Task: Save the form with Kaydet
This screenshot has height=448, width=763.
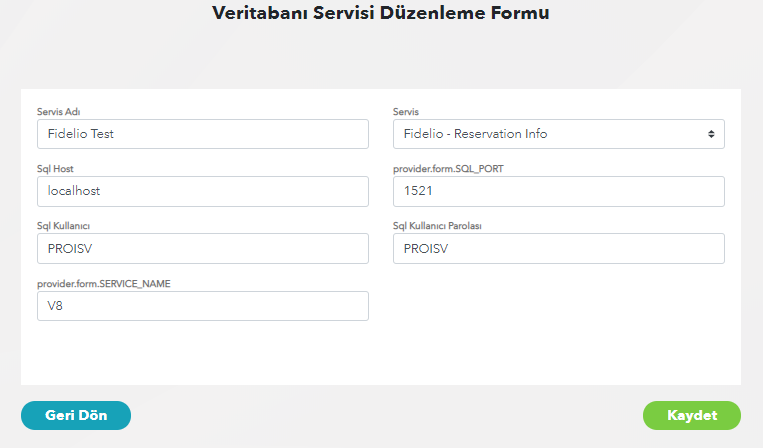Action: (691, 415)
